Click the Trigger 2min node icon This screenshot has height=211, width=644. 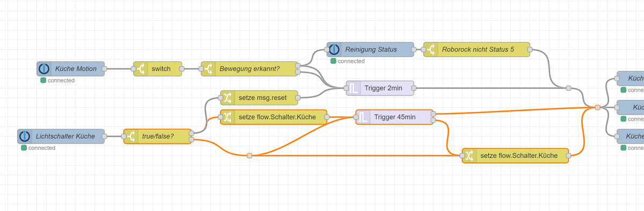point(354,88)
